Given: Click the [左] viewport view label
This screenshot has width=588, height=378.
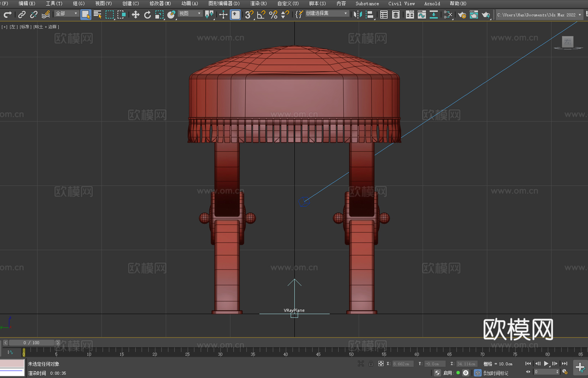Looking at the screenshot, I should (13, 27).
